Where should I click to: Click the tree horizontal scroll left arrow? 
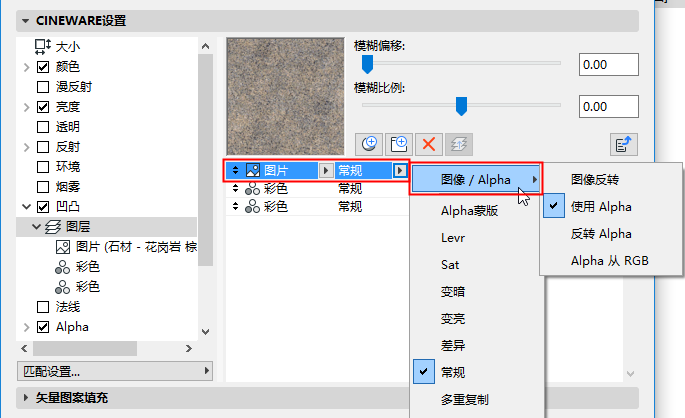(x=24, y=349)
